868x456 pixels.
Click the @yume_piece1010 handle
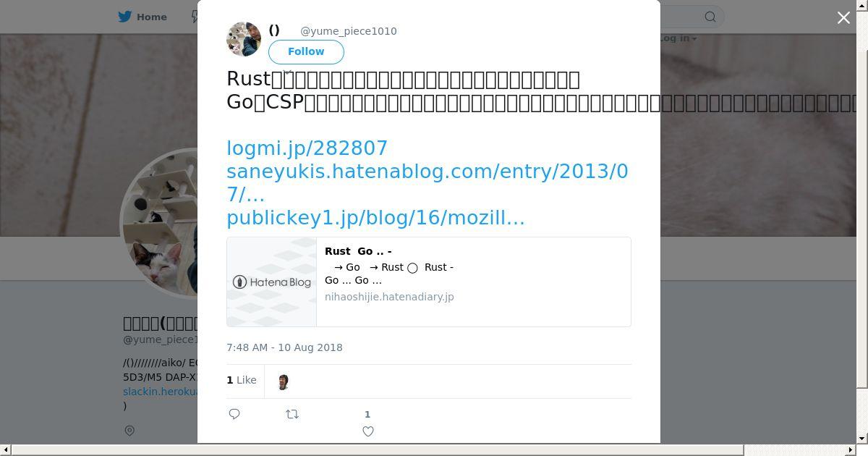[349, 31]
